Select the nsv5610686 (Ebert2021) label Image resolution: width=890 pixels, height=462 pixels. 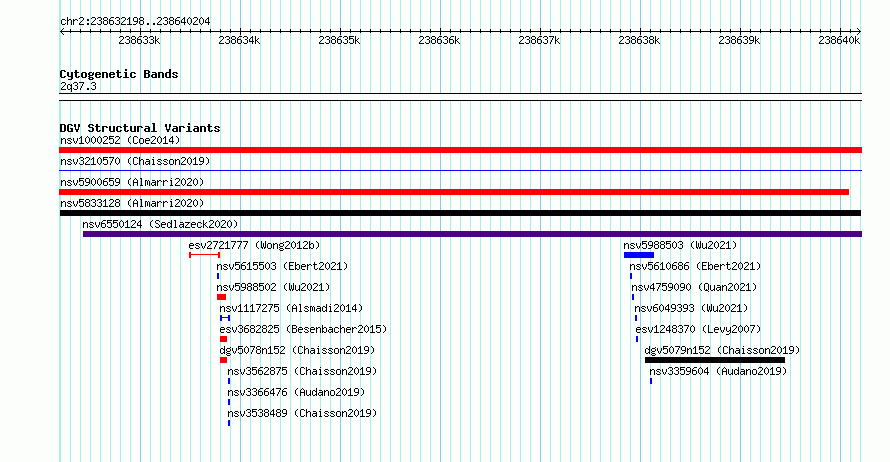(695, 266)
